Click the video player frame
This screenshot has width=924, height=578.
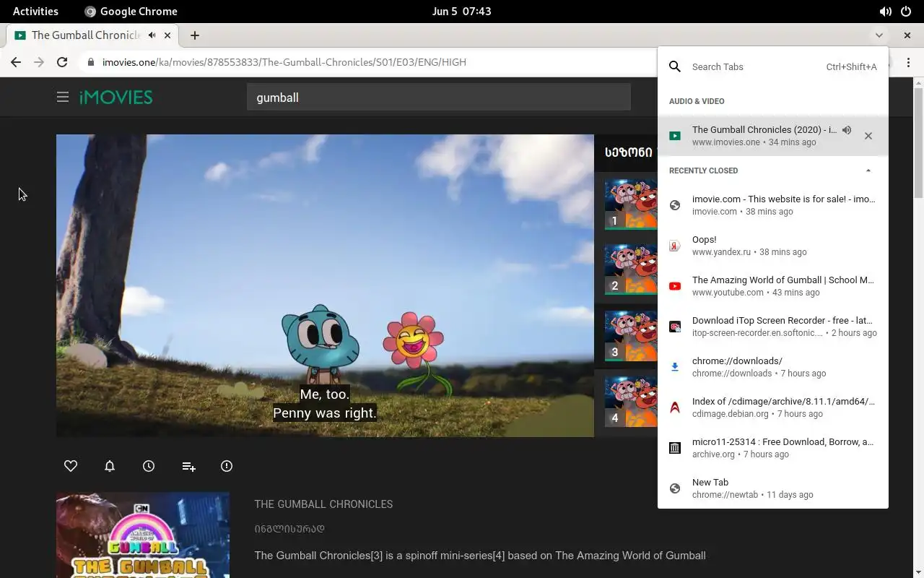click(325, 285)
